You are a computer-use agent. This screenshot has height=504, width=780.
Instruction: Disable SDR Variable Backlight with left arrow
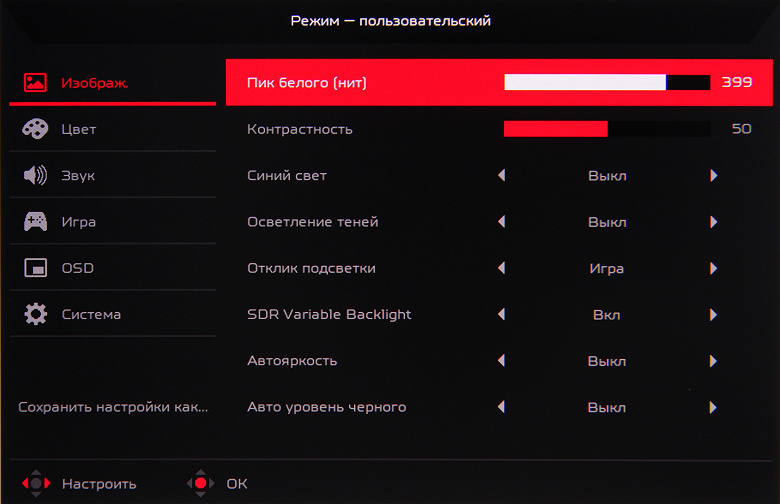pyautogui.click(x=501, y=315)
